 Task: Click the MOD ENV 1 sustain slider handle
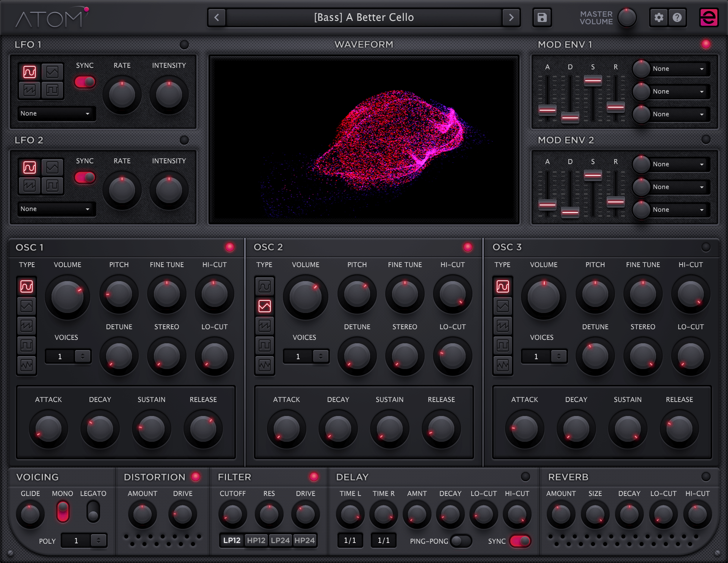[x=593, y=81]
